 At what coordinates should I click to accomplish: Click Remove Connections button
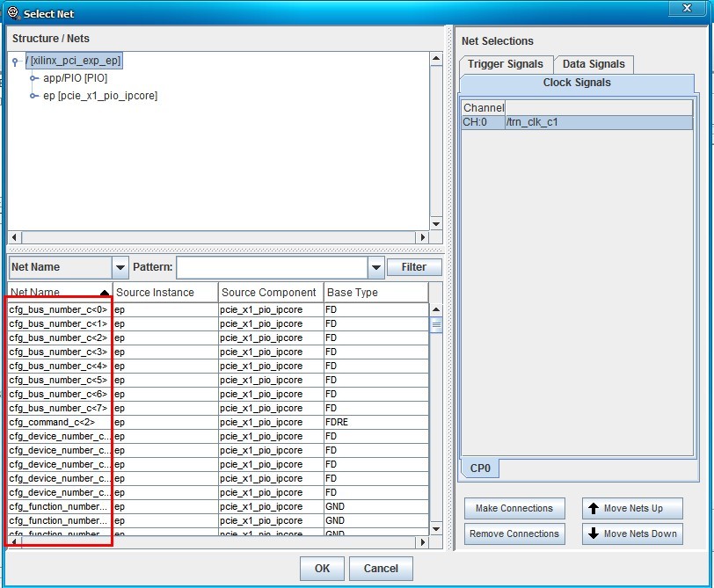514,534
